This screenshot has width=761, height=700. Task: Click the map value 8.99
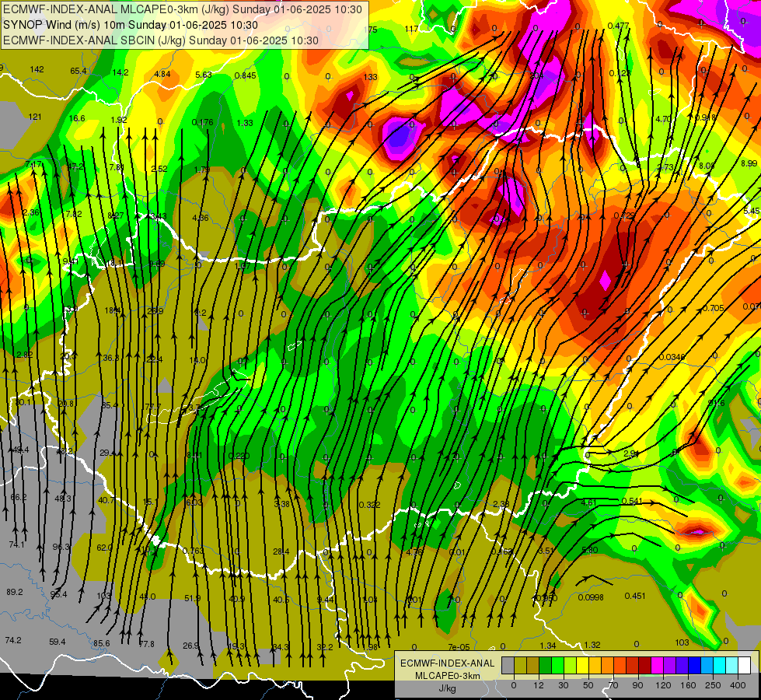click(749, 163)
